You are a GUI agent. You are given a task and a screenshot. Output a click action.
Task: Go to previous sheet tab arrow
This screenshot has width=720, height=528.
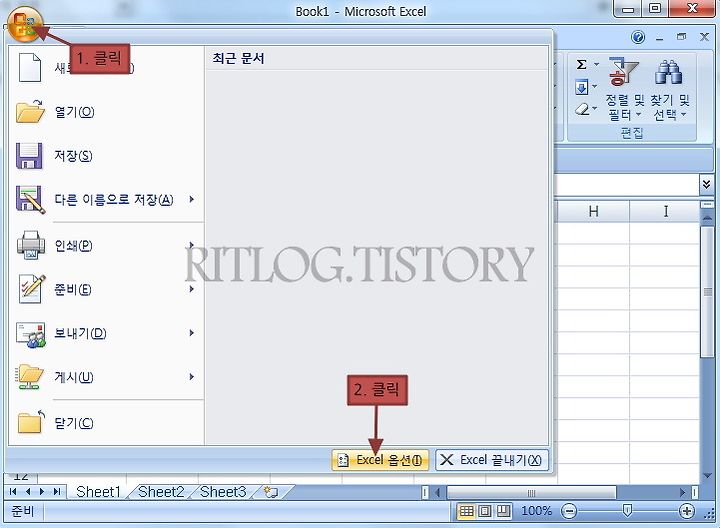tap(28, 492)
